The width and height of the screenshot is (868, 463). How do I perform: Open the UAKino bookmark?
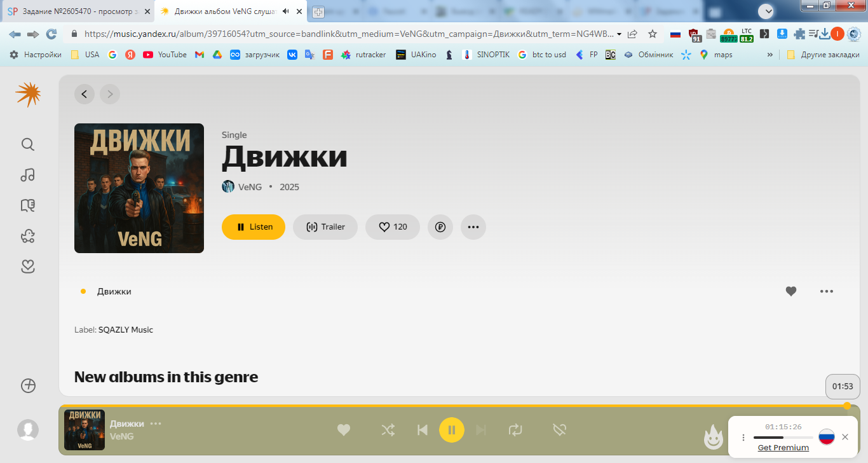(x=416, y=55)
